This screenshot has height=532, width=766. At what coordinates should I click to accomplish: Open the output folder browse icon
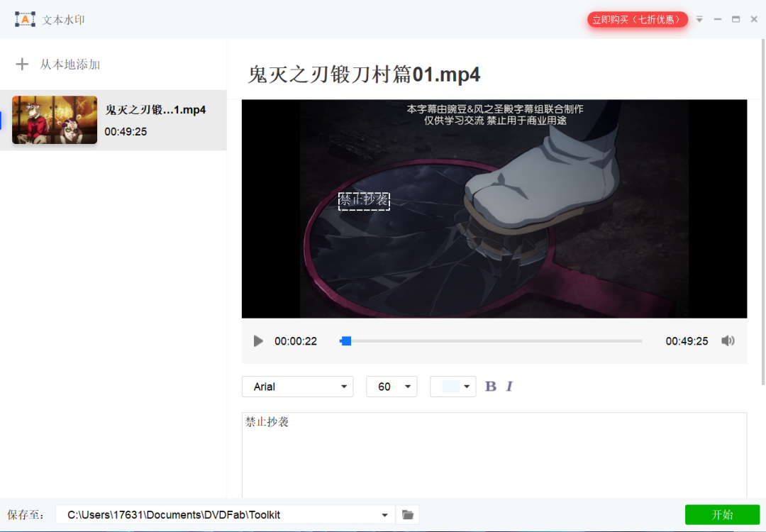pos(407,514)
